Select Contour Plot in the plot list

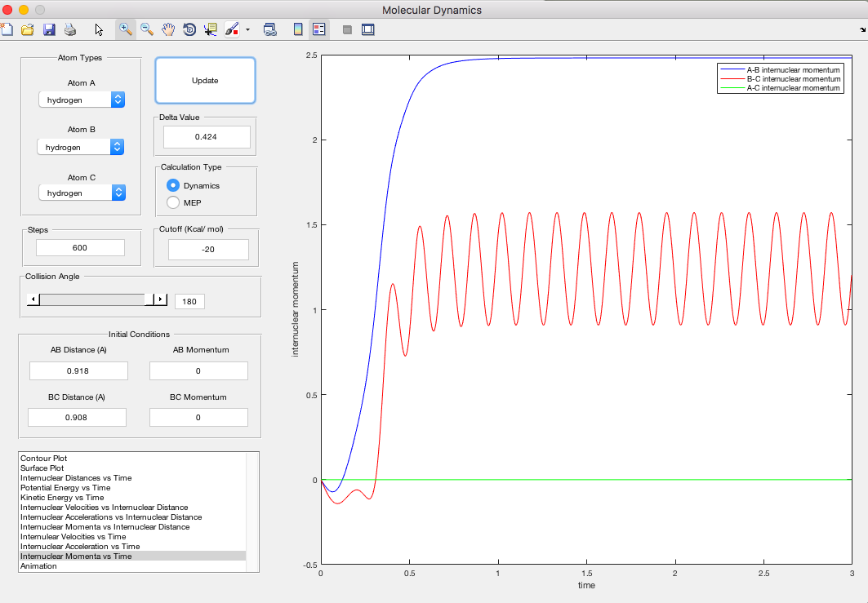43,459
